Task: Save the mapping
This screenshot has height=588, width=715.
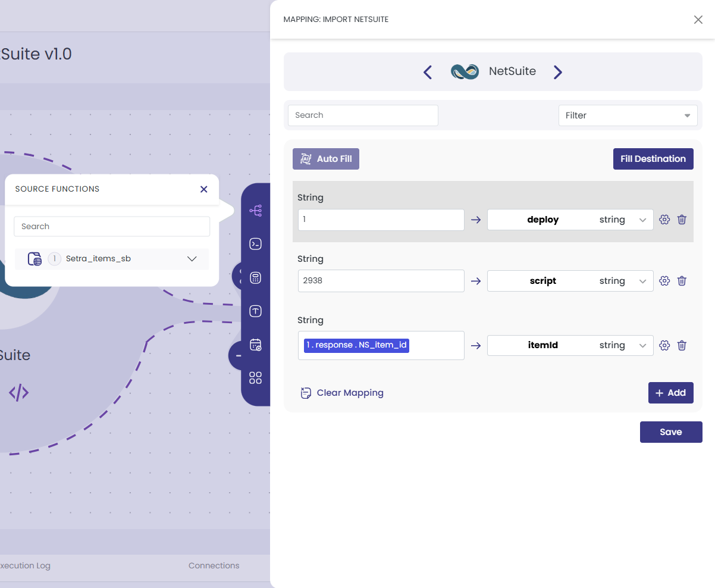Action: [671, 432]
